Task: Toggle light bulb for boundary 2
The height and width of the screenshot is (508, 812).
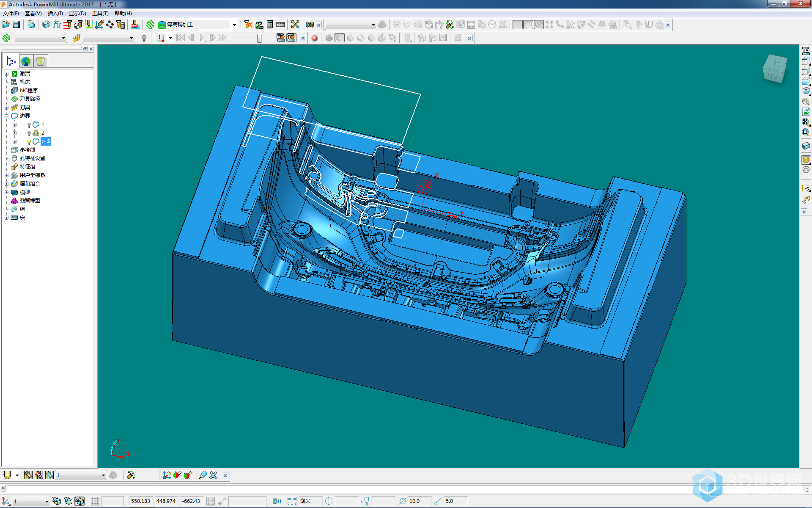Action: coord(29,133)
